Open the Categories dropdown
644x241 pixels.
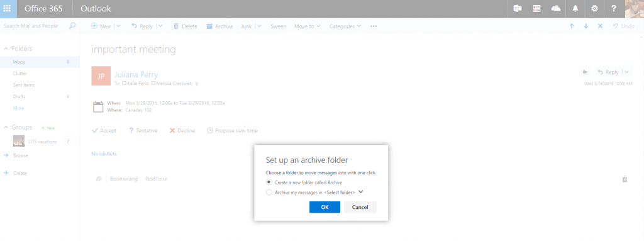click(345, 26)
